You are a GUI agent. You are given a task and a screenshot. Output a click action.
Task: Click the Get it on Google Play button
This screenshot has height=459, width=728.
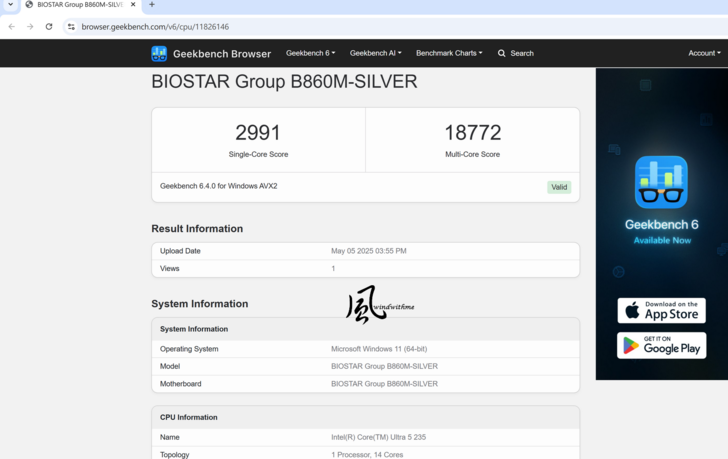[x=661, y=346]
